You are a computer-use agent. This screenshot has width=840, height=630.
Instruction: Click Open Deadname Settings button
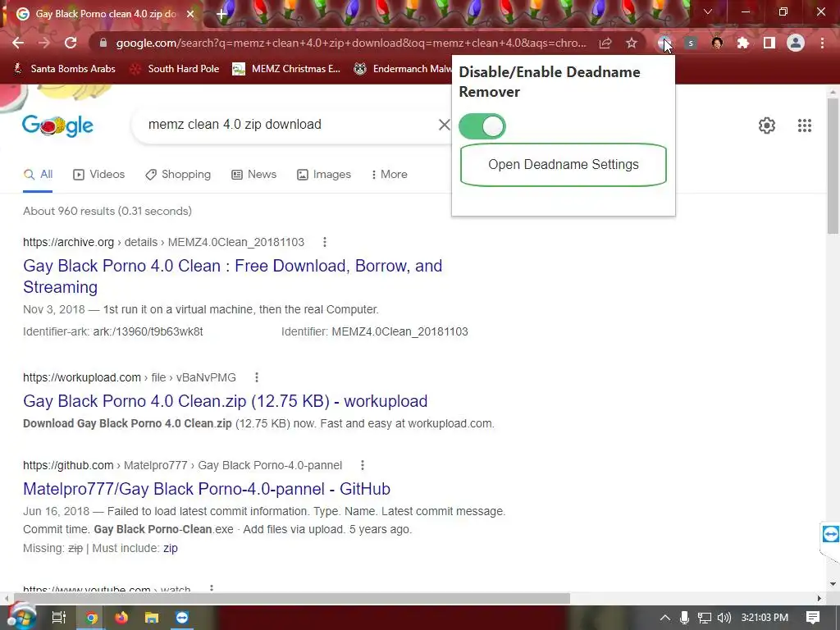[x=563, y=164]
